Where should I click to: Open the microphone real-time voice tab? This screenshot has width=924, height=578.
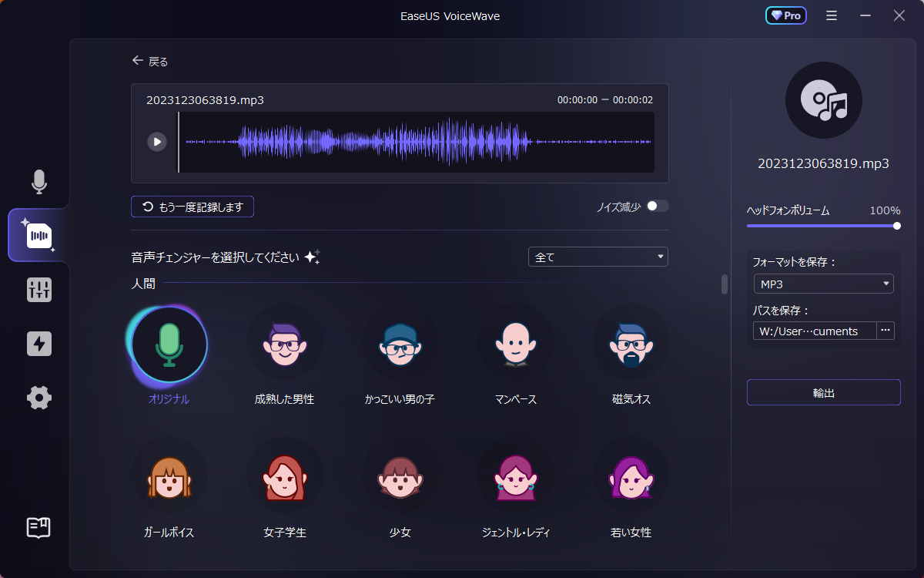(38, 182)
